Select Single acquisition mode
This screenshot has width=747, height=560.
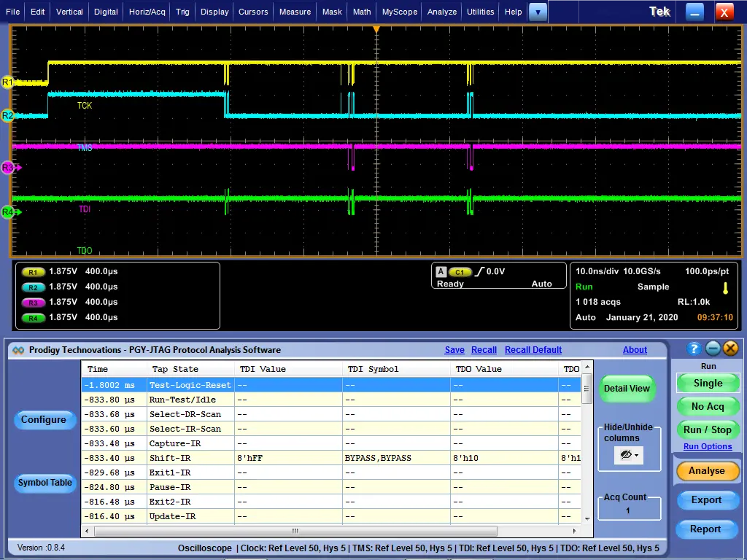[707, 384]
